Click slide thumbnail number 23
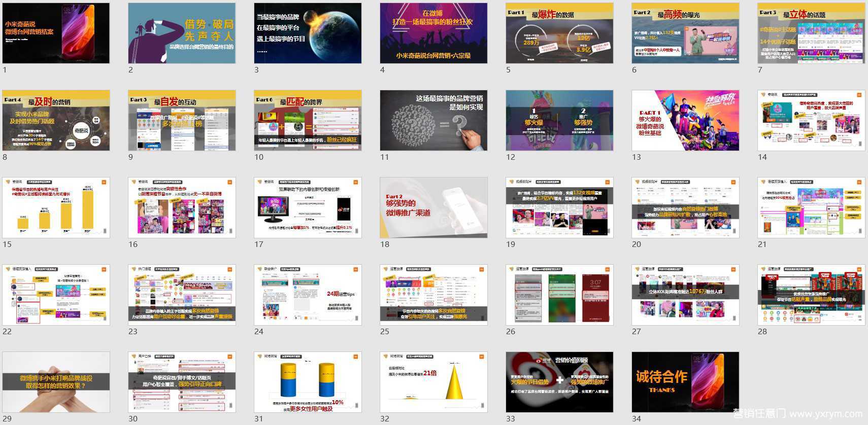 pos(182,295)
